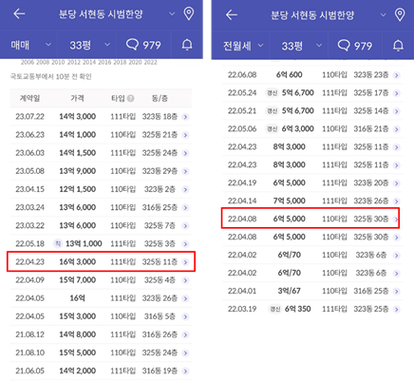The width and height of the screenshot is (414, 383).
Task: Tap the 동/층 column header
Action: 160,98
